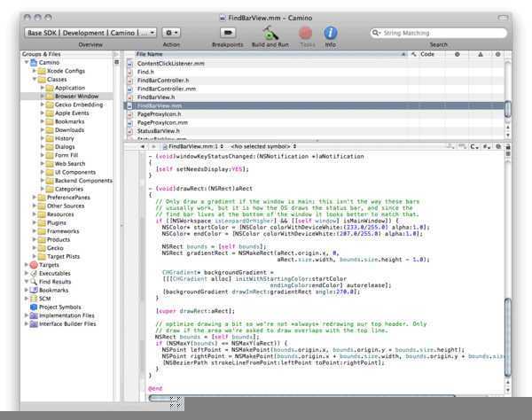The image size is (532, 420).
Task: Sort by the File Name column header
Action: pyautogui.click(x=270, y=54)
